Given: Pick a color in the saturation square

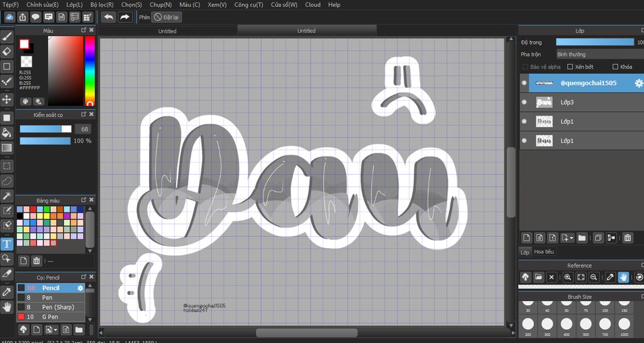Looking at the screenshot, I should click(x=65, y=71).
